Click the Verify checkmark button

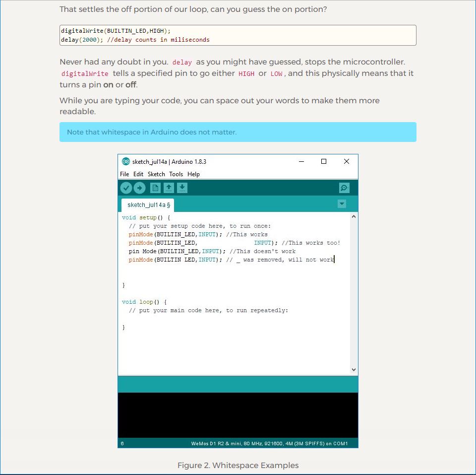pos(126,188)
